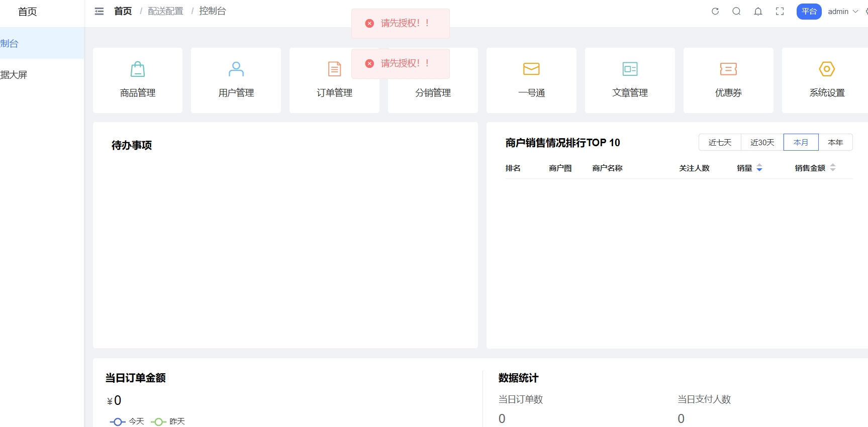Select the 本年 time range
868x427 pixels.
(x=835, y=143)
